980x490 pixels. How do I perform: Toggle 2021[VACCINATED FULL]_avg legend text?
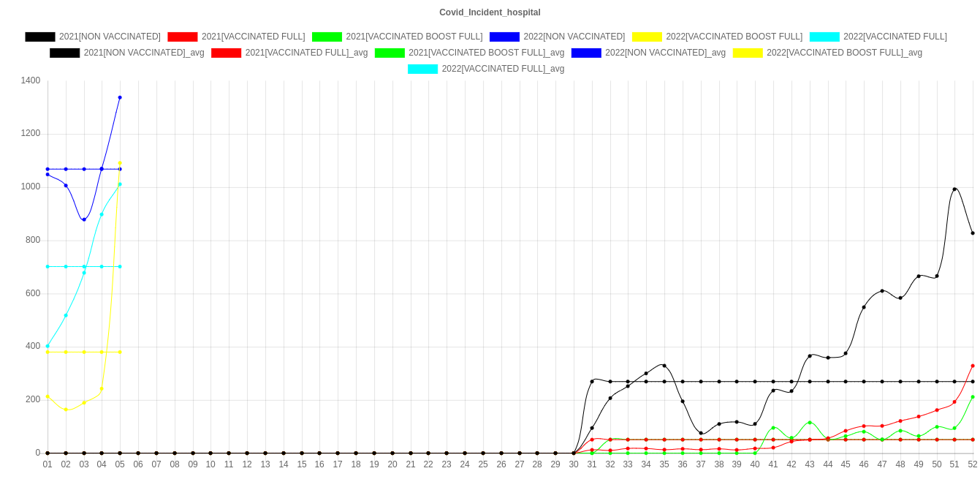tap(306, 53)
